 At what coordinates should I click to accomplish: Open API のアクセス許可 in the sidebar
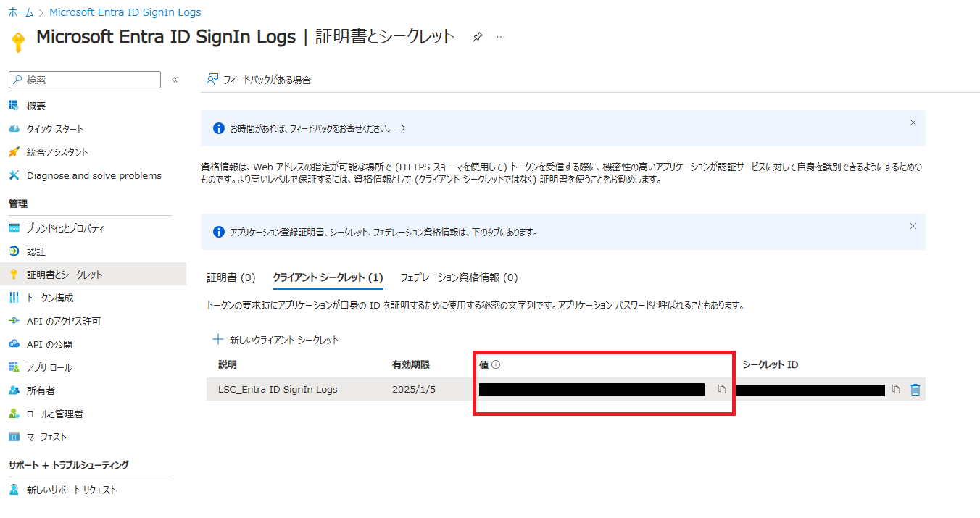coord(64,321)
